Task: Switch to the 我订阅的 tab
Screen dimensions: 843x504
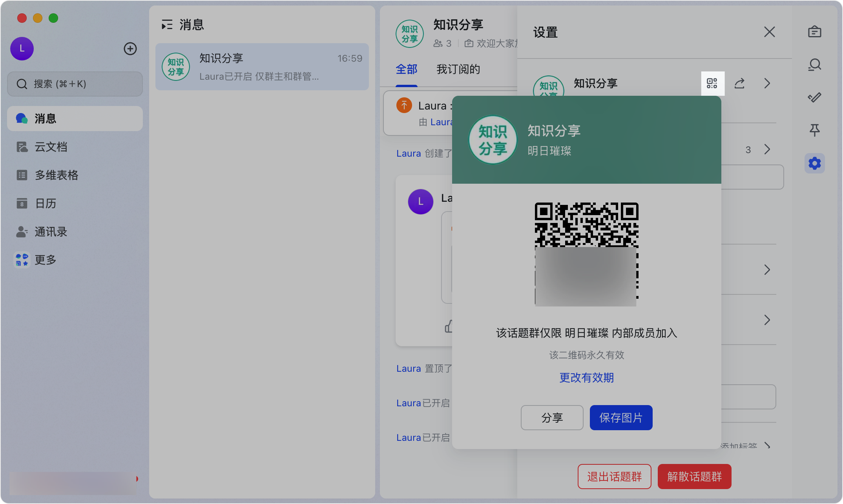Action: coord(458,69)
